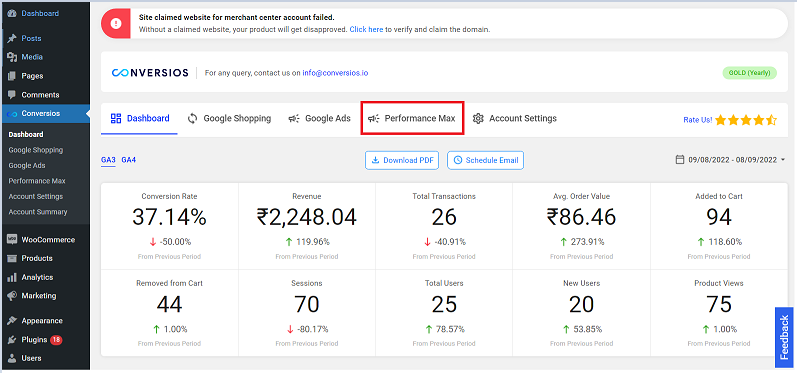Image resolution: width=797 pixels, height=373 pixels.
Task: Open the Posts pin icon in sidebar
Action: click(x=12, y=39)
